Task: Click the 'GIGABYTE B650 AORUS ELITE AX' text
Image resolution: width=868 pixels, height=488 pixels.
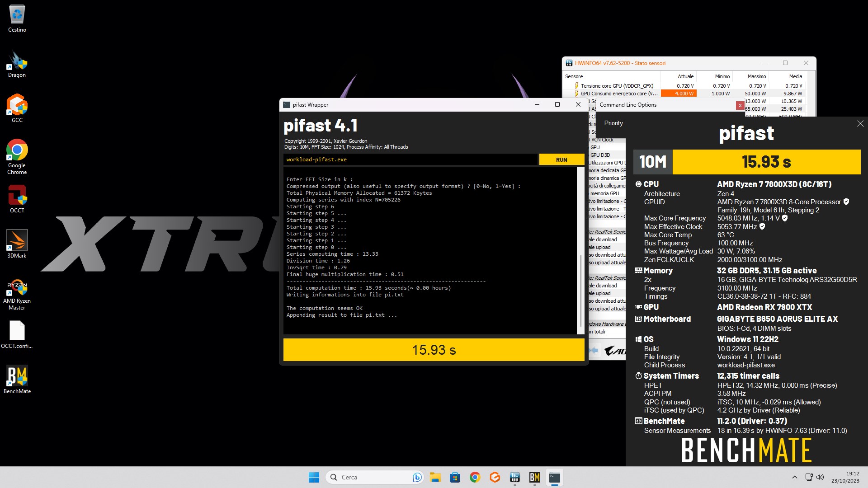Action: [x=777, y=319]
